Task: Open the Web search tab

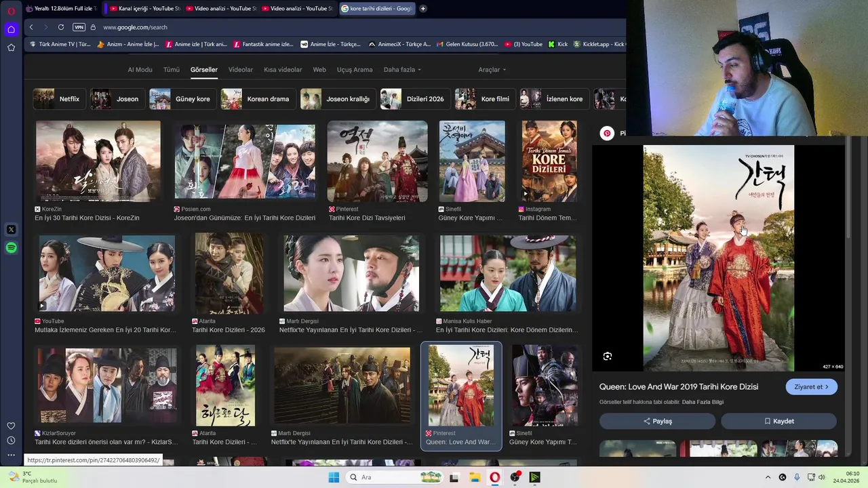Action: 319,70
